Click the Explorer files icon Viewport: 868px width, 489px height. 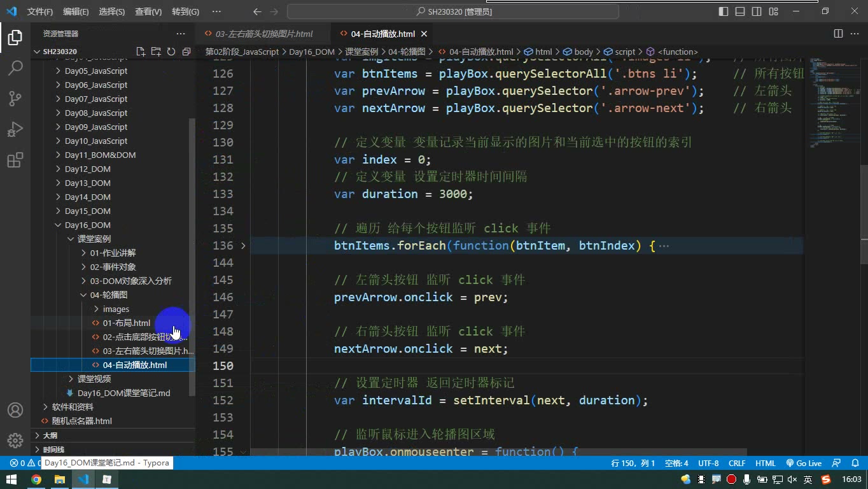tap(15, 38)
